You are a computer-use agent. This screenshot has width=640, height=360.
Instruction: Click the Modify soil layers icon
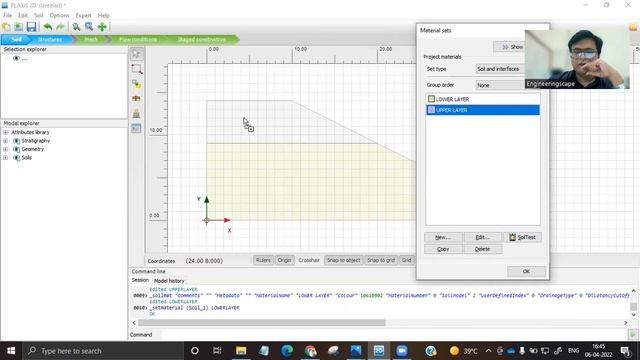pyautogui.click(x=136, y=98)
